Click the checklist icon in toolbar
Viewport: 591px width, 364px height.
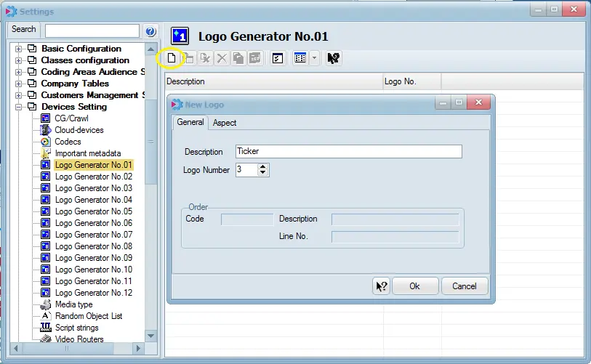click(x=277, y=58)
